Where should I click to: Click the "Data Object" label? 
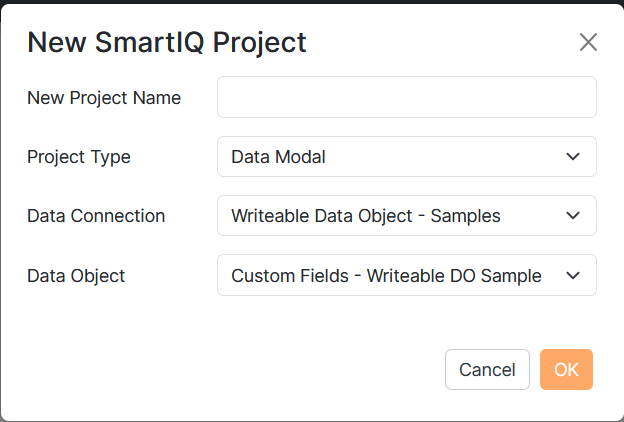(76, 275)
